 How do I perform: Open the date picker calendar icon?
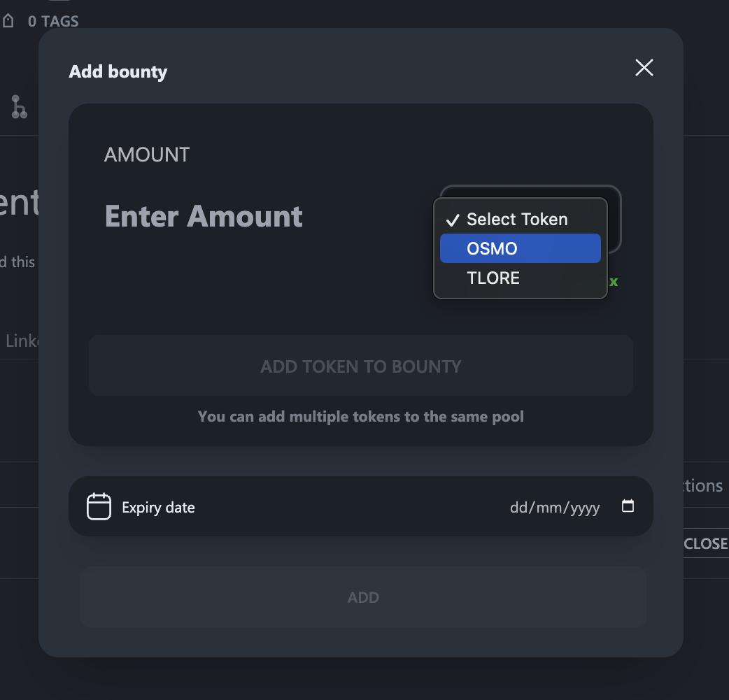point(628,506)
